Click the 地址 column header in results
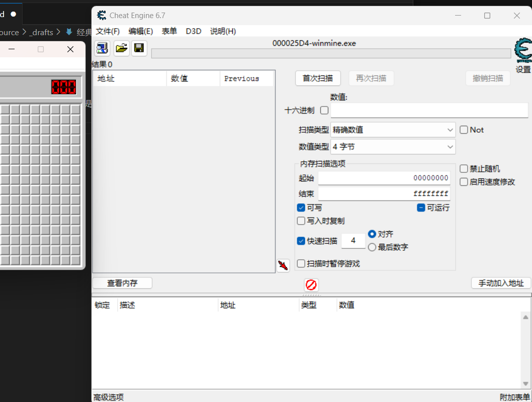 tap(130, 78)
